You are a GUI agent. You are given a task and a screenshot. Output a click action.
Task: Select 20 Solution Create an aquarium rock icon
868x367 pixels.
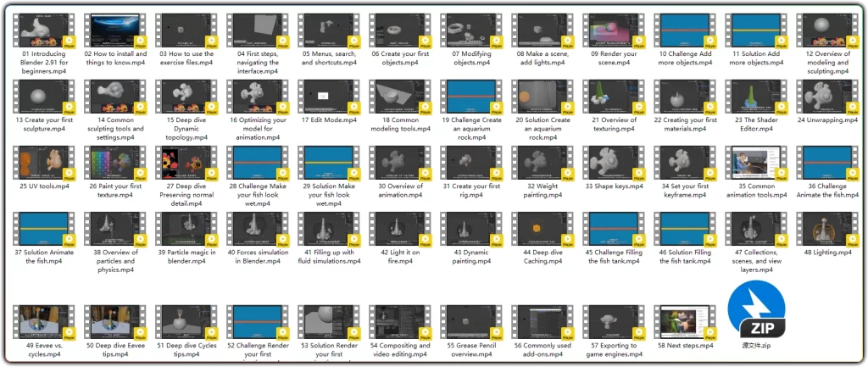click(542, 97)
